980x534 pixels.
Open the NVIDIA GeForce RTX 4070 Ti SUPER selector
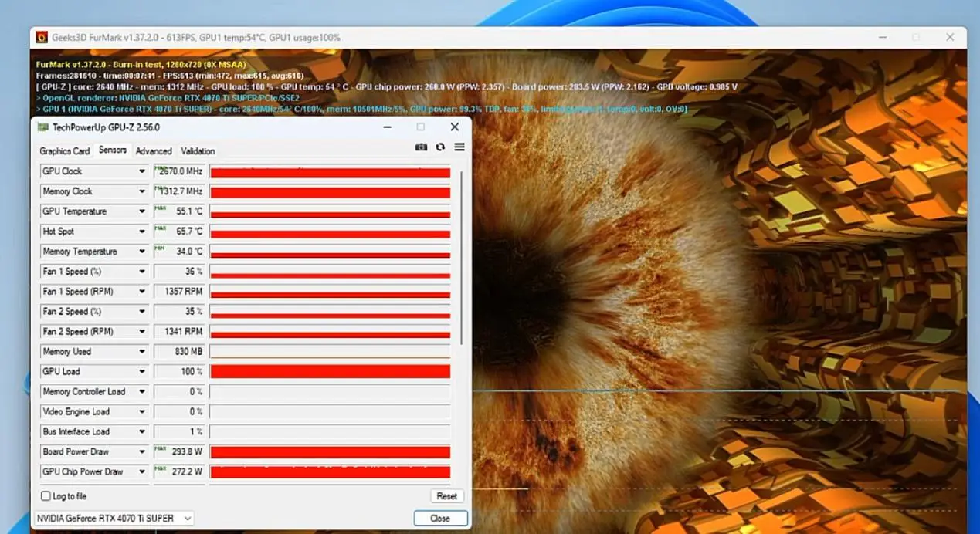click(x=114, y=519)
